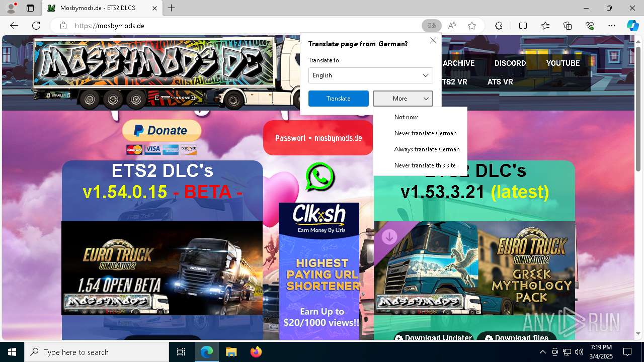Launch Firefox from the taskbar
644x362 pixels.
(256, 352)
